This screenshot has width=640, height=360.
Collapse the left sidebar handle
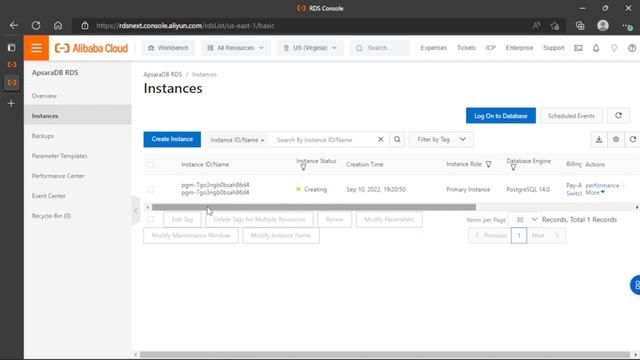pyautogui.click(x=136, y=211)
